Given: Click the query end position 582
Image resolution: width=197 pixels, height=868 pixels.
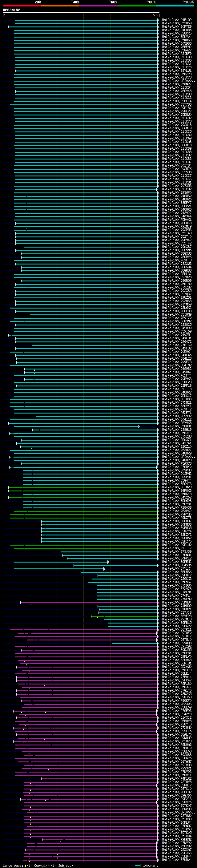Looking at the screenshot, I should point(155,15).
